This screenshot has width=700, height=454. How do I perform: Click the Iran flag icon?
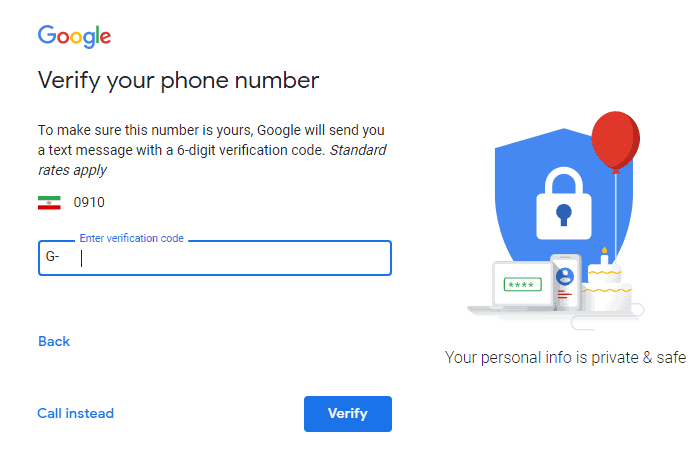(49, 203)
